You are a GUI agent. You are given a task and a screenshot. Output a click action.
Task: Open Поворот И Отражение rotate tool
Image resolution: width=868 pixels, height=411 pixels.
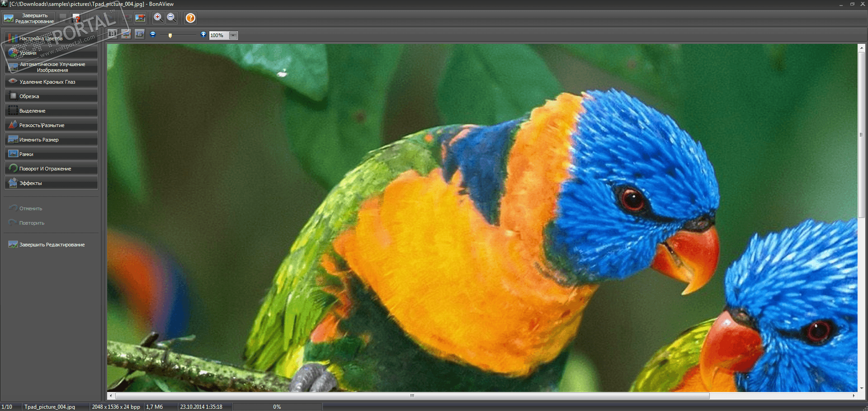pyautogui.click(x=51, y=169)
